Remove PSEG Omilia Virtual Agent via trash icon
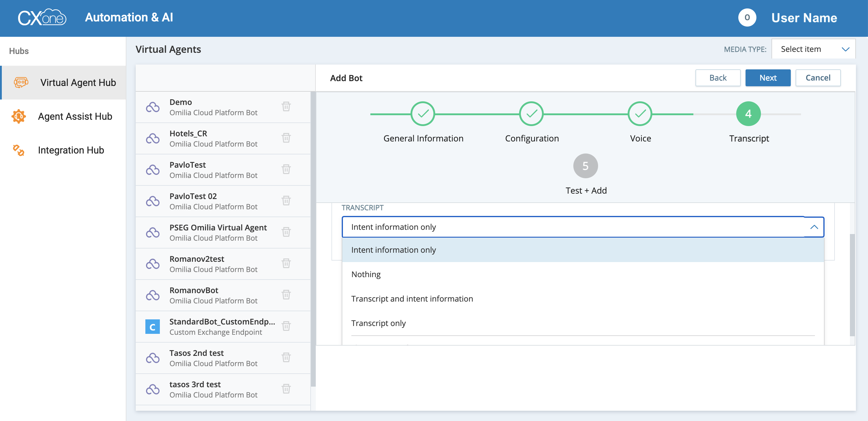868x421 pixels. (286, 232)
